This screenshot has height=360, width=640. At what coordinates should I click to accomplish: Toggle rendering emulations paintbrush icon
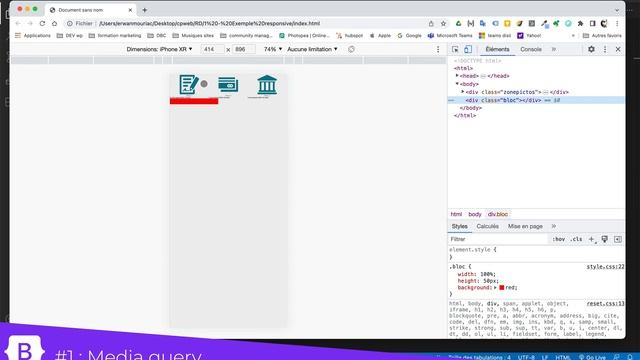click(604, 239)
